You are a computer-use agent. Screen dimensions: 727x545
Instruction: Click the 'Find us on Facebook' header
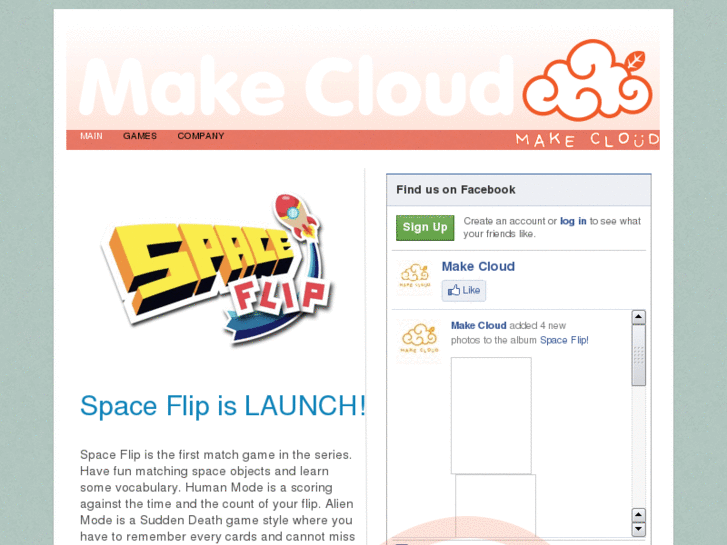pos(456,190)
